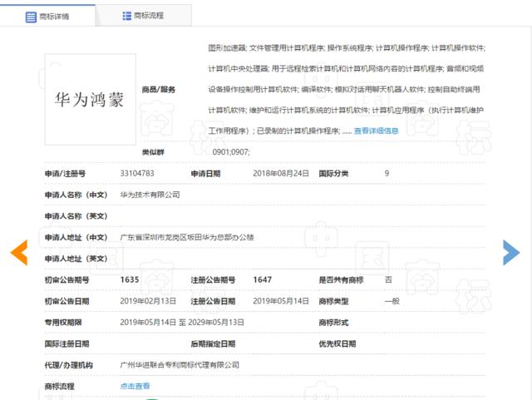Viewport: 532px width, 400px height.
Task: Open the 点击查看 trademark process link
Action: [x=135, y=386]
